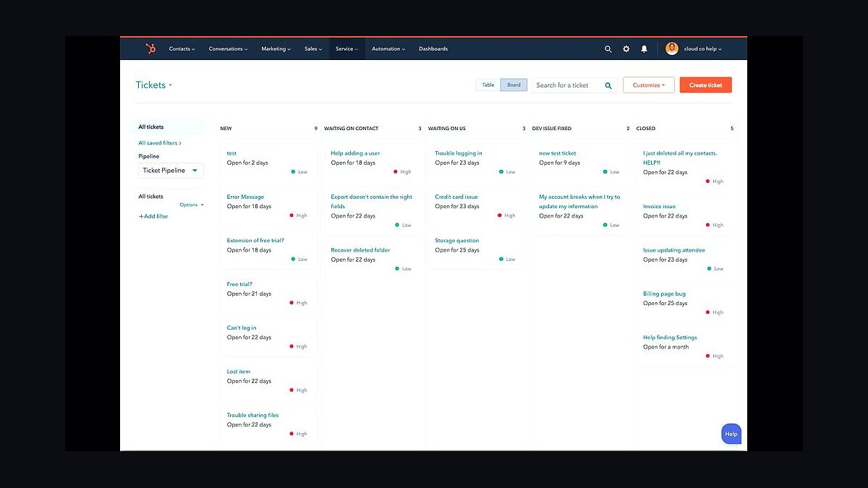Open the Contacts menu
The height and width of the screenshot is (488, 868).
click(x=182, y=49)
